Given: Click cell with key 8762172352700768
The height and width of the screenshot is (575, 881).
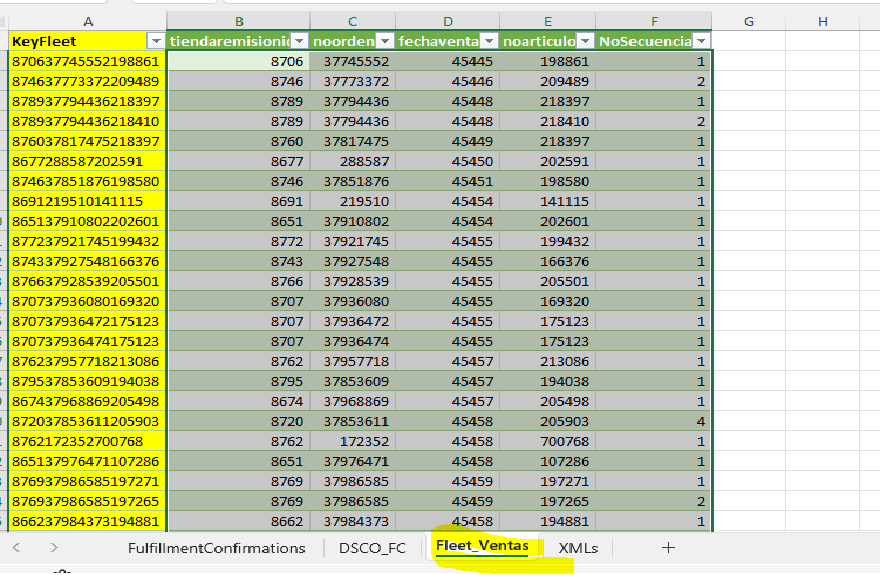Looking at the screenshot, I should (88, 441).
